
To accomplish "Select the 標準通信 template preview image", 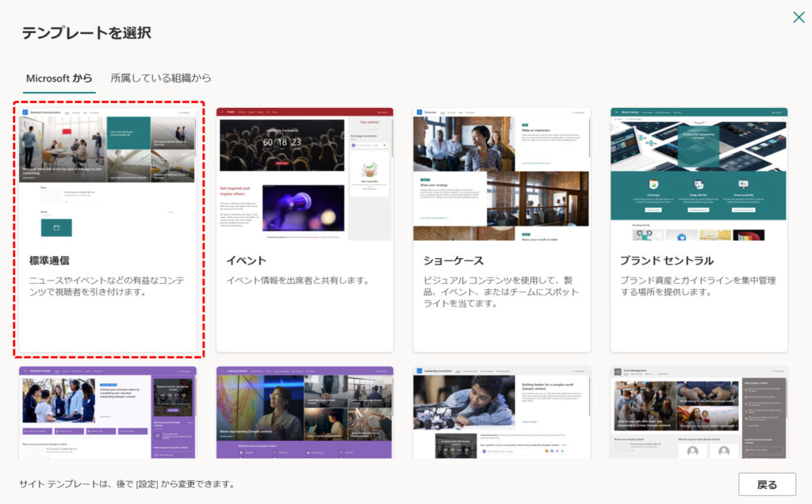I will point(107,174).
